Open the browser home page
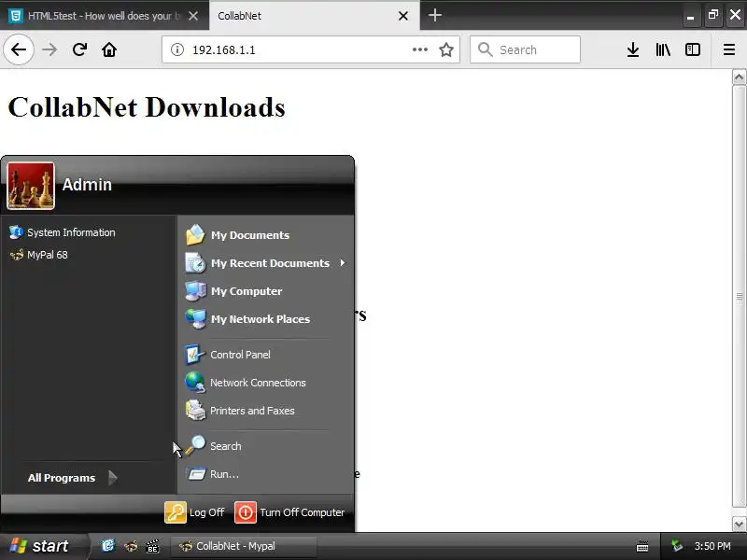This screenshot has width=747, height=560. coord(109,49)
